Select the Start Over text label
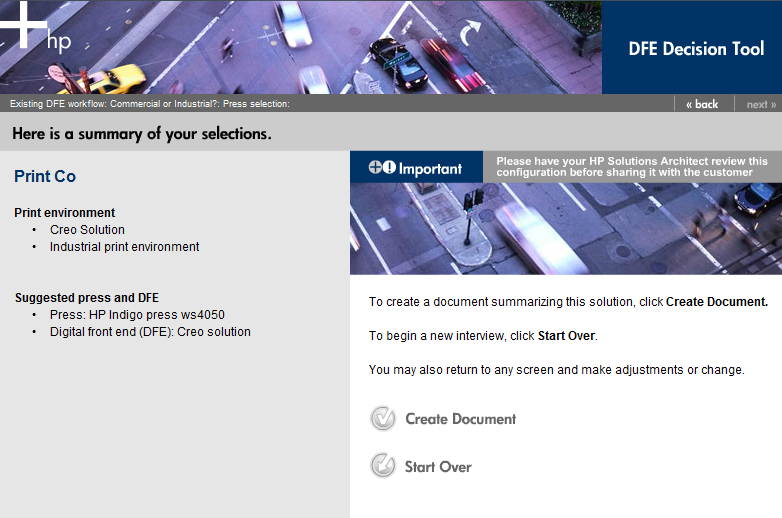The height and width of the screenshot is (518, 782). click(438, 467)
